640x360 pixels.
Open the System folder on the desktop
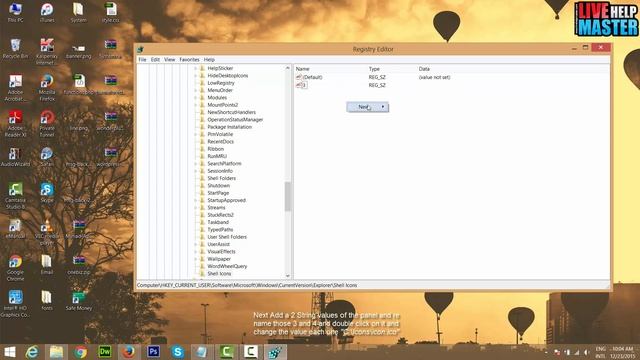pos(78,12)
